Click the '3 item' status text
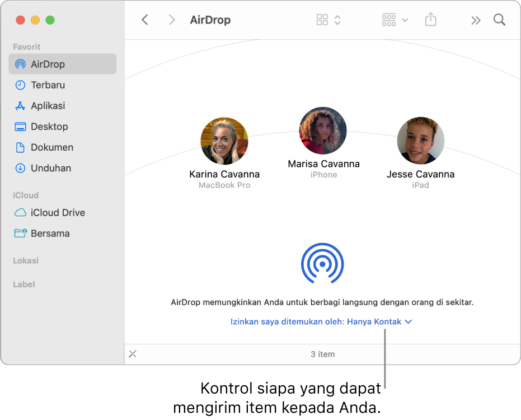Image resolution: width=521 pixels, height=420 pixels. [x=323, y=354]
